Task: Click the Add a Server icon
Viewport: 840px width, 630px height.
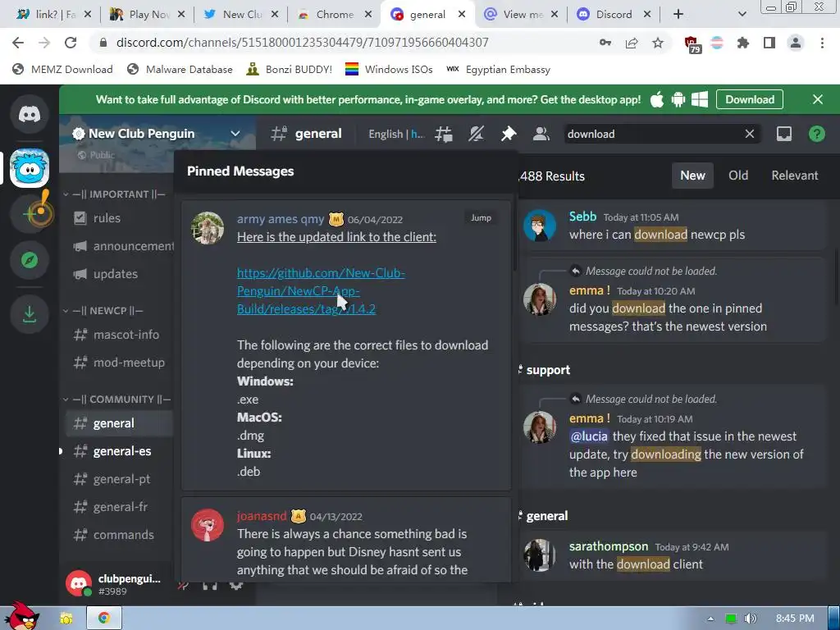Action: tap(30, 214)
